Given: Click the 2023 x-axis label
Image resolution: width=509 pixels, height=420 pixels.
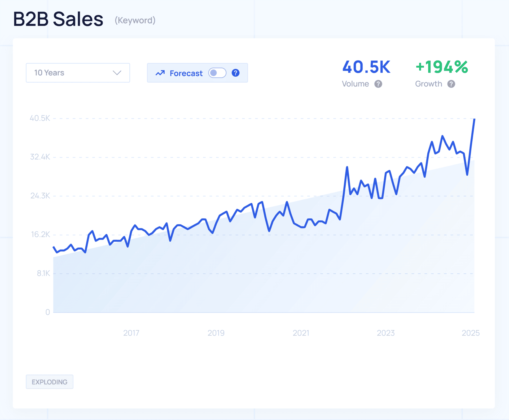Looking at the screenshot, I should [x=386, y=333].
